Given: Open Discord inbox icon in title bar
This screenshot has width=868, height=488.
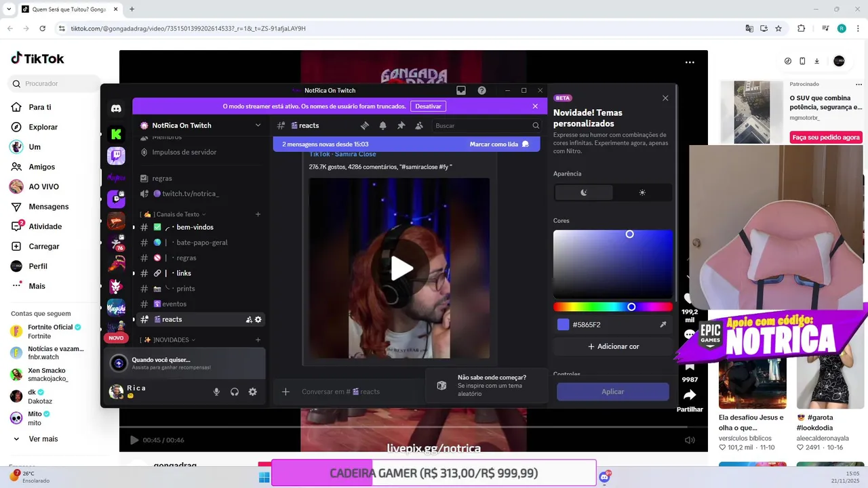Looking at the screenshot, I should 461,90.
